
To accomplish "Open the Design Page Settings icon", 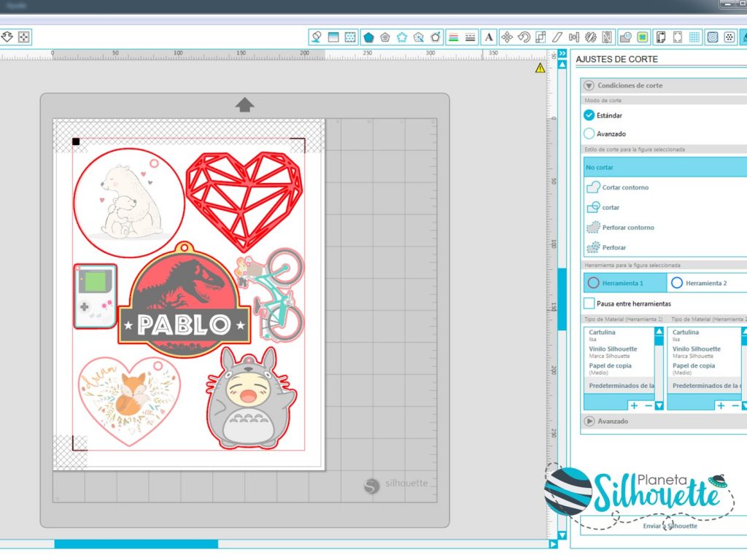I will point(661,37).
